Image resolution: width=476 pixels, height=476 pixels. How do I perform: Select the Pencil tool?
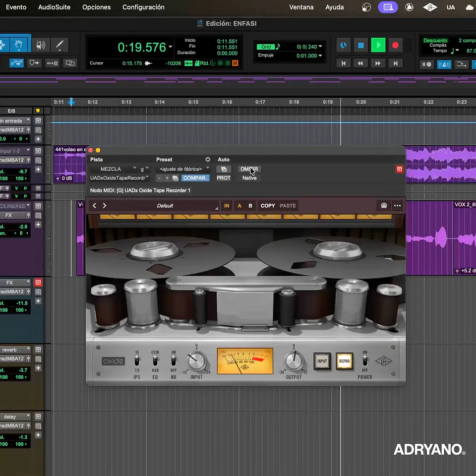pos(59,45)
